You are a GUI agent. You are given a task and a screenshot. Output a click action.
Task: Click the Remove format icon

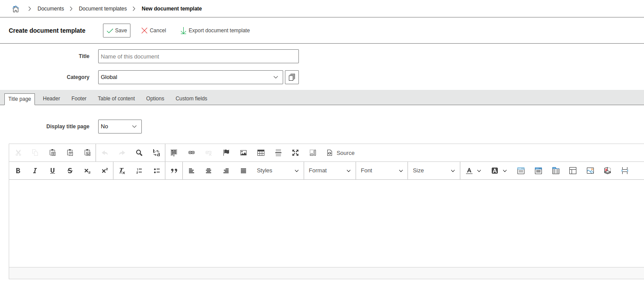[x=122, y=171]
